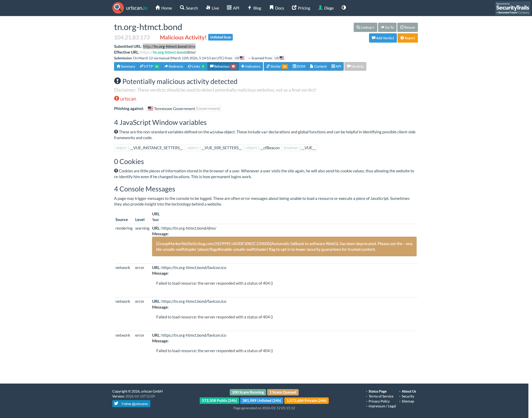Click the 1,072,684 Private (24h) badge

[306, 400]
